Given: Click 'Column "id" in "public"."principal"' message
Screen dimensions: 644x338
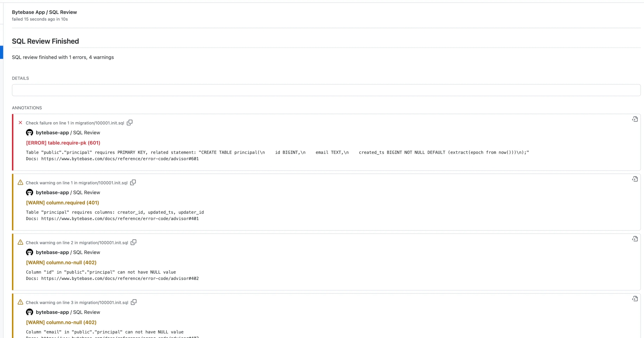Looking at the screenshot, I should click(101, 272).
